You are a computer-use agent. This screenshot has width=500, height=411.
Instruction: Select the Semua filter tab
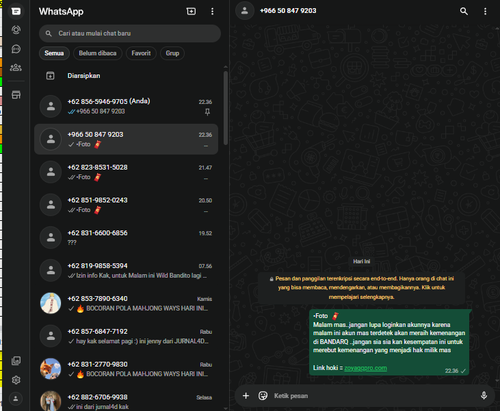(x=54, y=53)
